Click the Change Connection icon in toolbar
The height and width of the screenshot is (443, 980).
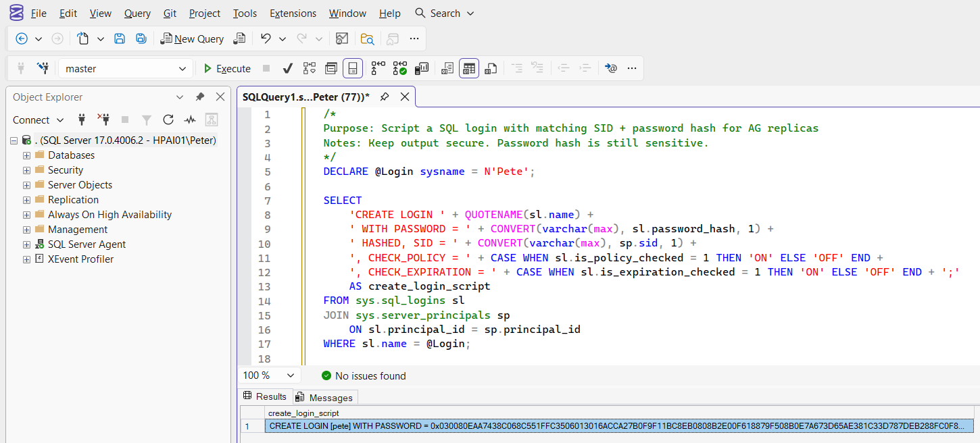click(x=43, y=68)
